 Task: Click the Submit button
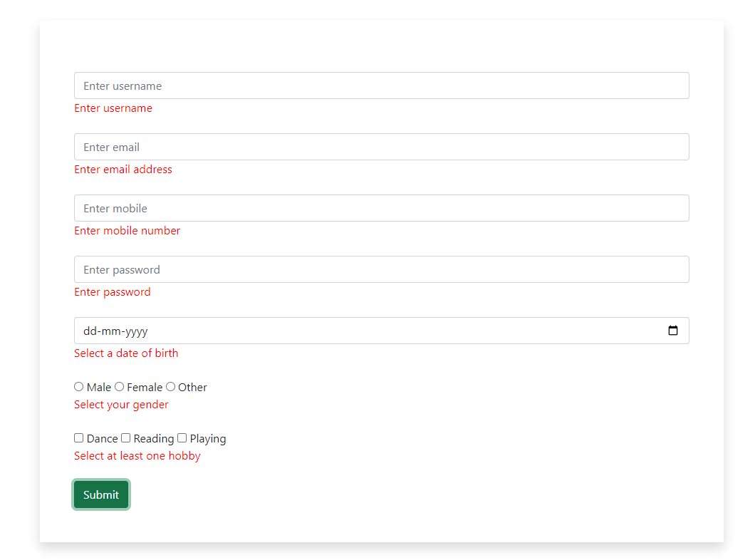pyautogui.click(x=100, y=494)
